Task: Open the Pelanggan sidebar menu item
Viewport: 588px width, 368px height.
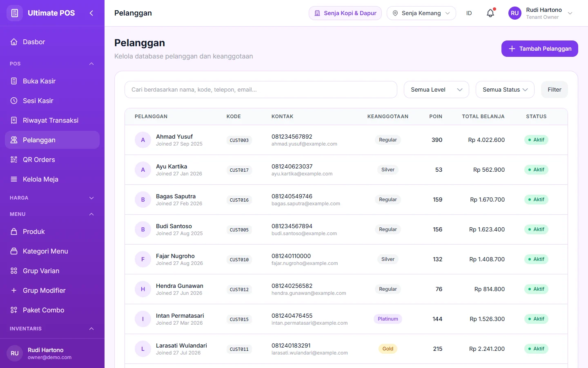Action: pos(52,140)
